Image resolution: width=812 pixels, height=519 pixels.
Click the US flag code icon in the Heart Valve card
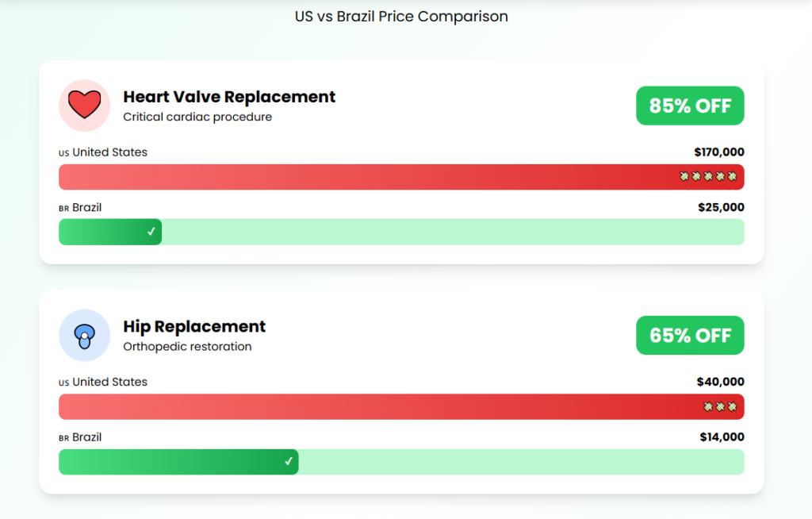point(63,153)
